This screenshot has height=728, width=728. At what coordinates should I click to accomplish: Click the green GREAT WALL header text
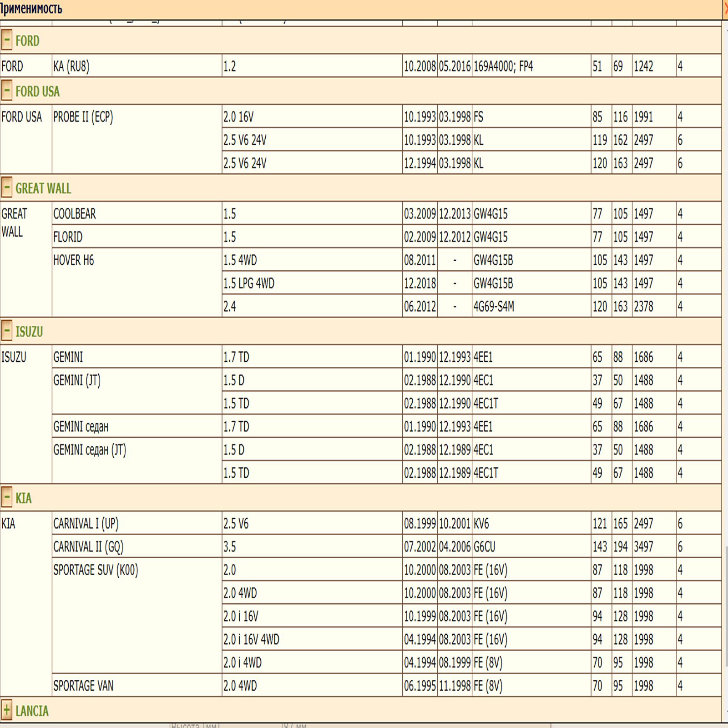click(x=43, y=188)
